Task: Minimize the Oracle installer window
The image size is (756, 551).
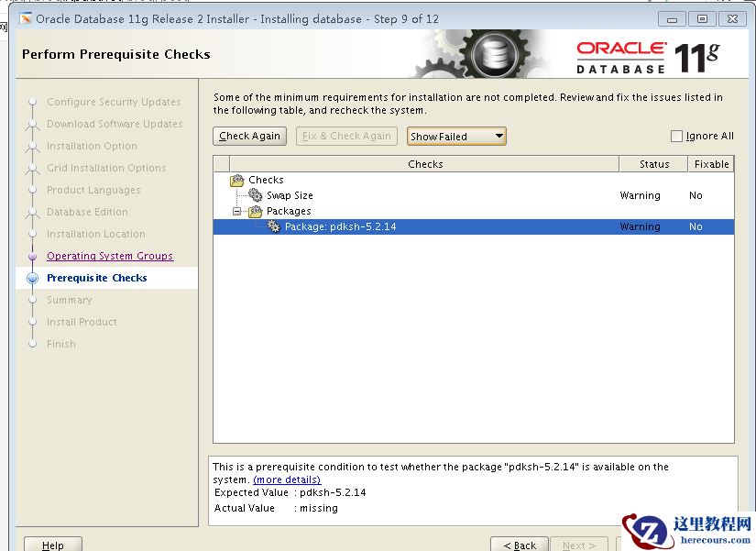Action: 672,19
